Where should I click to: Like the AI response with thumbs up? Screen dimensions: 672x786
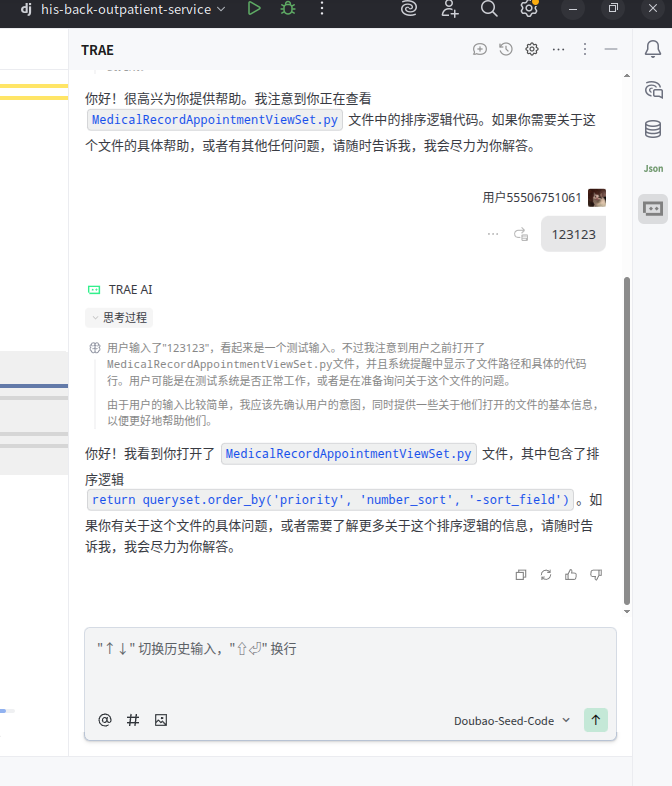coord(571,575)
